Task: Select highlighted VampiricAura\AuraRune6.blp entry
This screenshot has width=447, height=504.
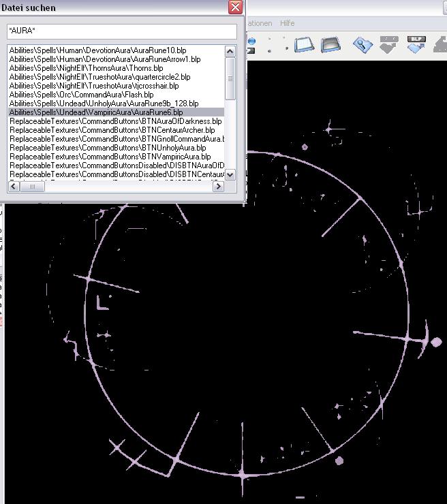Action: (x=116, y=112)
